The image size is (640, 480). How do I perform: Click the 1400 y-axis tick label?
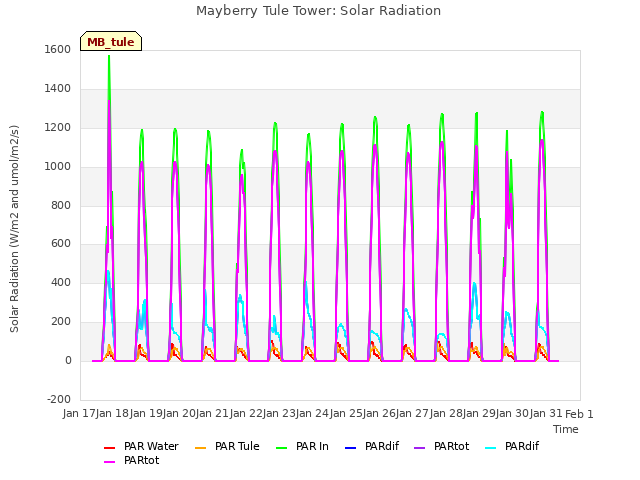click(x=58, y=88)
